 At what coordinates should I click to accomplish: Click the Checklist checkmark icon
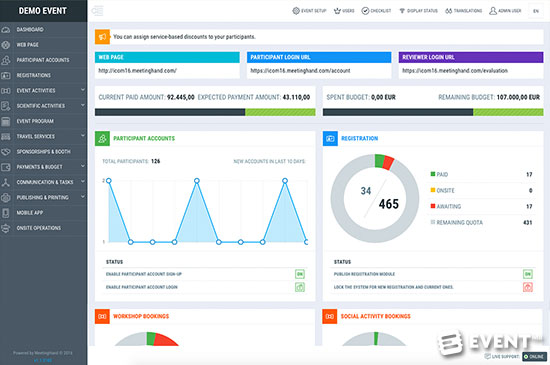[x=365, y=11]
